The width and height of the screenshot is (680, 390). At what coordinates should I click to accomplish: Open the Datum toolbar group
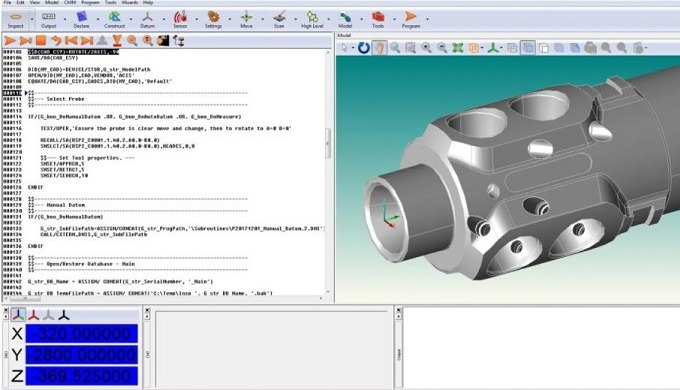(x=147, y=20)
